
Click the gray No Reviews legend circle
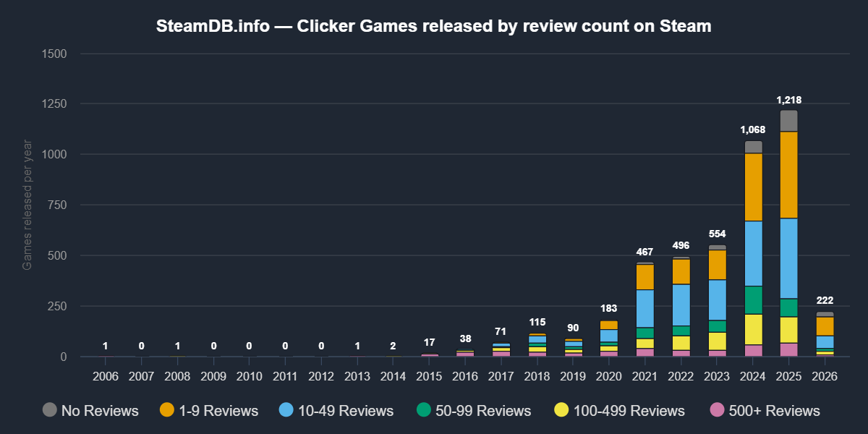point(50,410)
